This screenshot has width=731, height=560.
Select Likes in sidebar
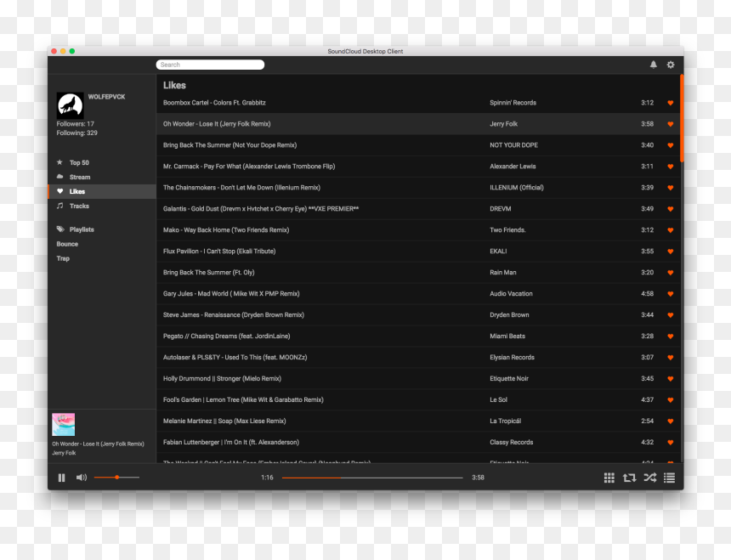pyautogui.click(x=102, y=191)
